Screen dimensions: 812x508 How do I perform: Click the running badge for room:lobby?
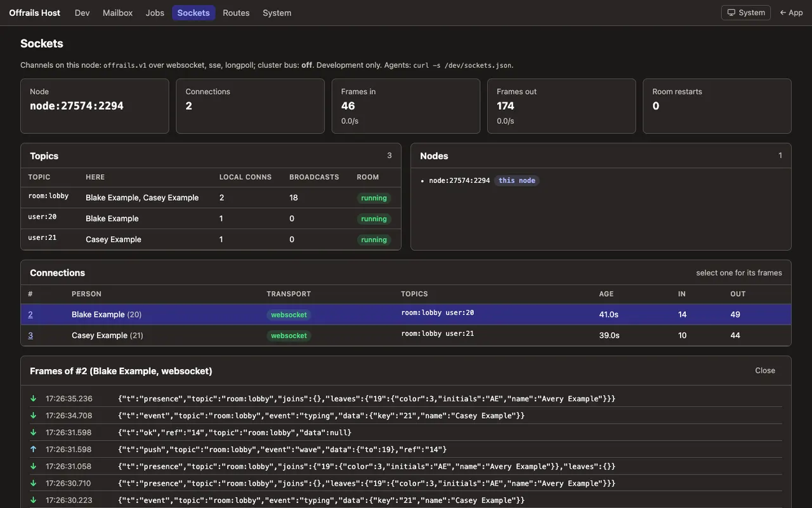coord(374,198)
